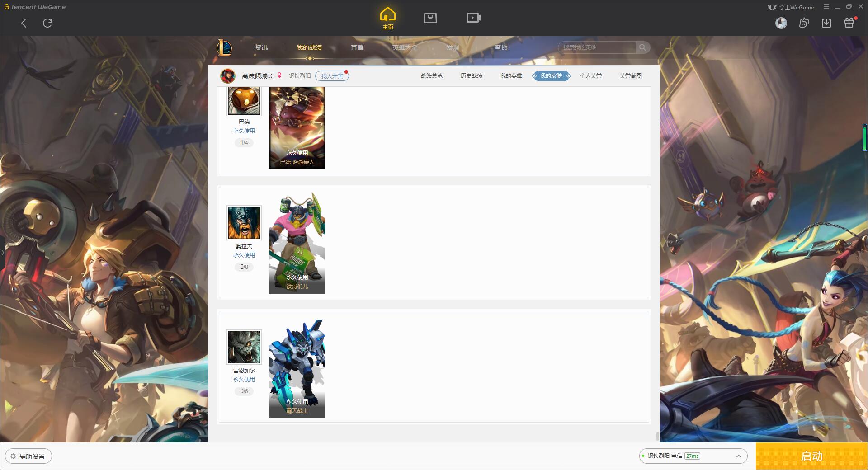Click the green page scrollbar on right edge
Screen dimensions: 868x470
point(865,137)
